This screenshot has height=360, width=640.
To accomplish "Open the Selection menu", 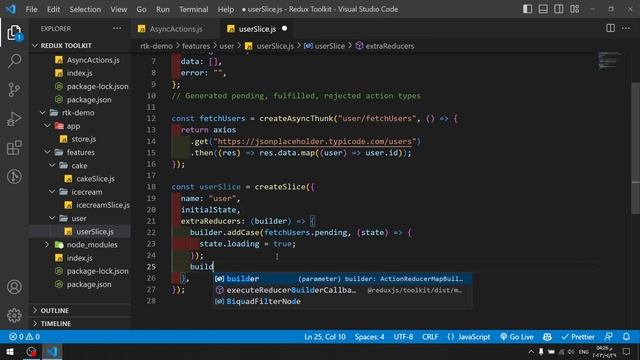I will (x=85, y=9).
